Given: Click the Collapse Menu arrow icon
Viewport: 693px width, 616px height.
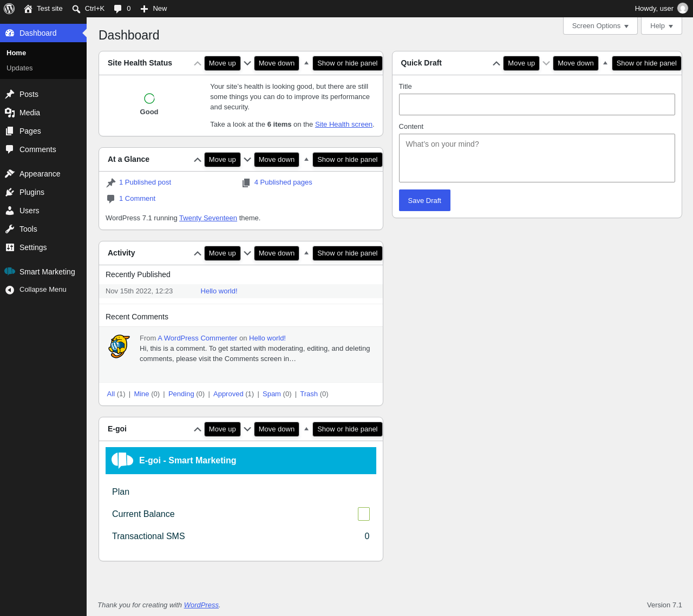Looking at the screenshot, I should click(10, 290).
